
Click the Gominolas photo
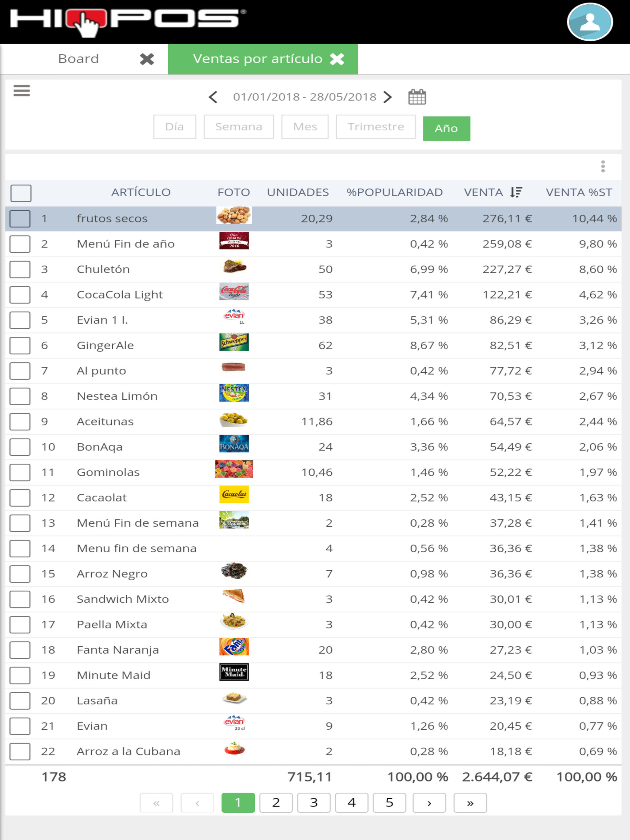pos(234,469)
